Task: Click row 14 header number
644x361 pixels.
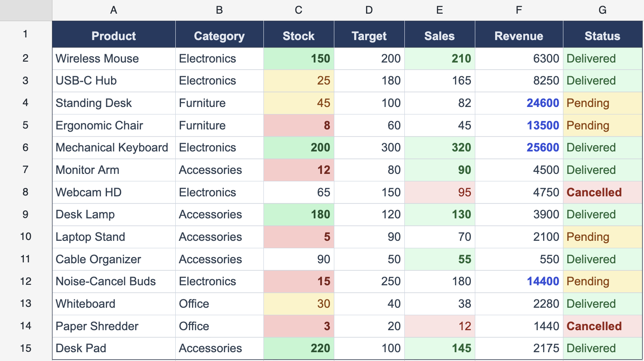Action: 26,326
